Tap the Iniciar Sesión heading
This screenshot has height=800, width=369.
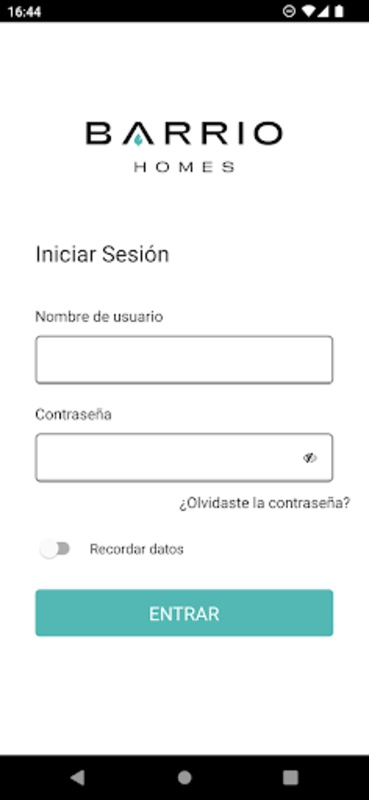(102, 255)
